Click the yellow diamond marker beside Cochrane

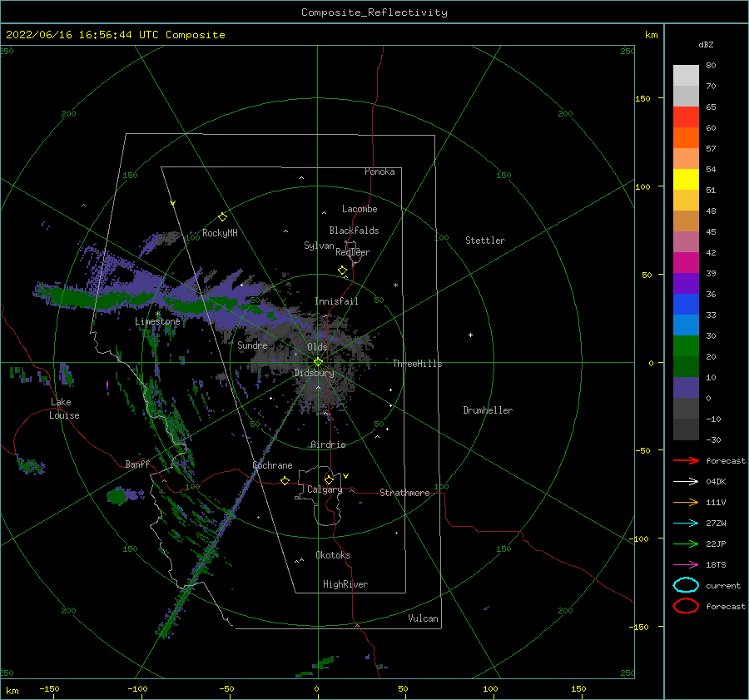tap(285, 480)
